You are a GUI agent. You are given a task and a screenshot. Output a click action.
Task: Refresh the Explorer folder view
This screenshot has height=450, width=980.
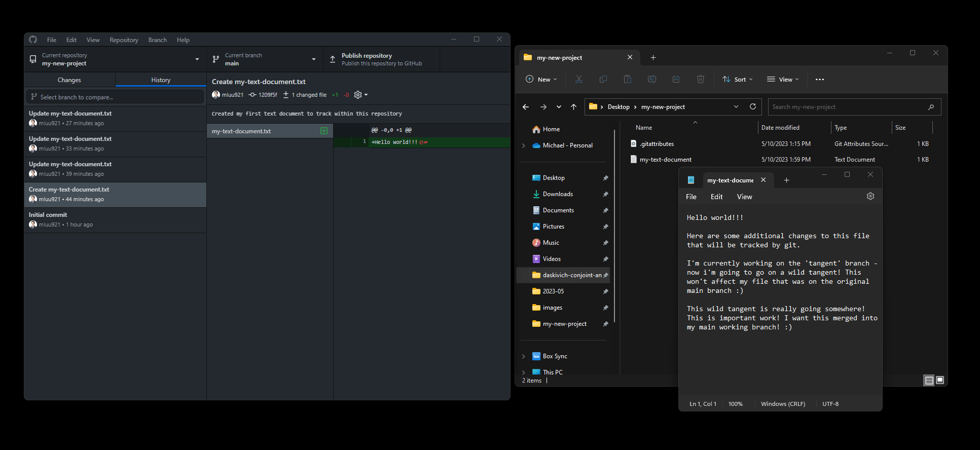(752, 107)
